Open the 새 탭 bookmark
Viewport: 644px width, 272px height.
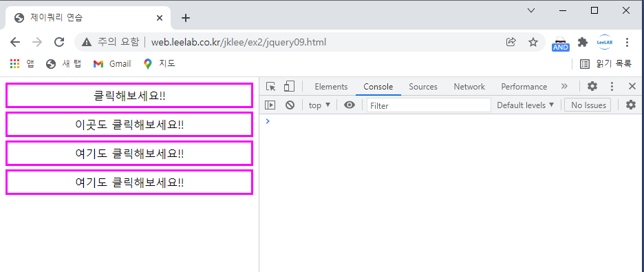point(64,63)
